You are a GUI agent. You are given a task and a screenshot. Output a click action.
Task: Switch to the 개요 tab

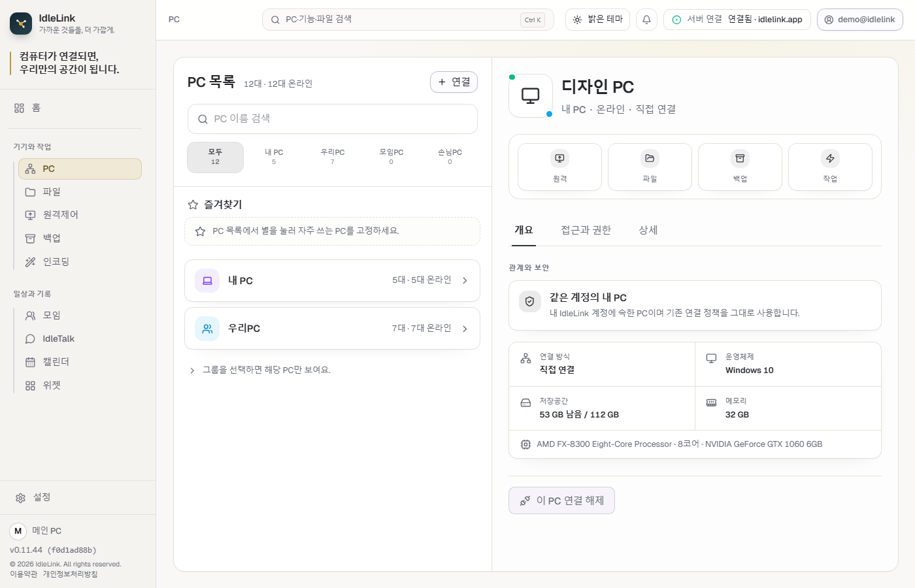(x=524, y=230)
